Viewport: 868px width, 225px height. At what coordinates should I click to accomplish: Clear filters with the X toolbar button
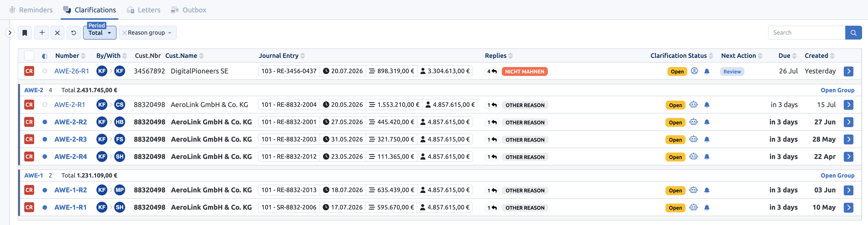(57, 33)
